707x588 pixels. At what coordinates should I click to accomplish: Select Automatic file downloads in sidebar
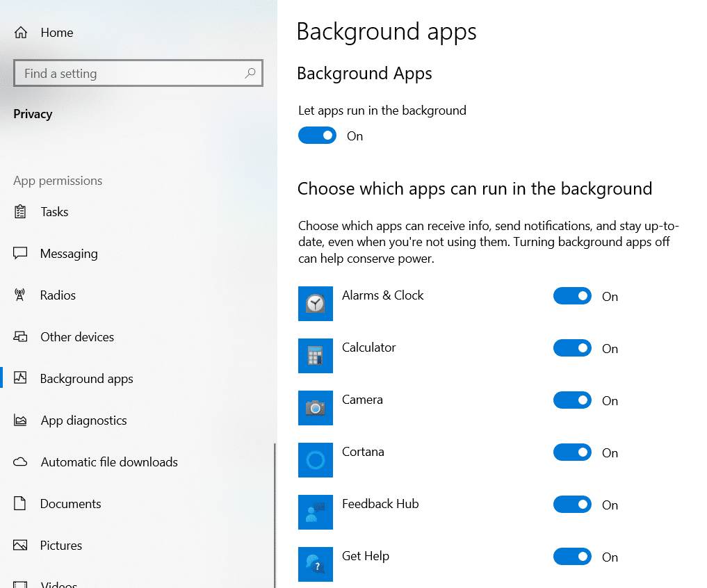(108, 462)
